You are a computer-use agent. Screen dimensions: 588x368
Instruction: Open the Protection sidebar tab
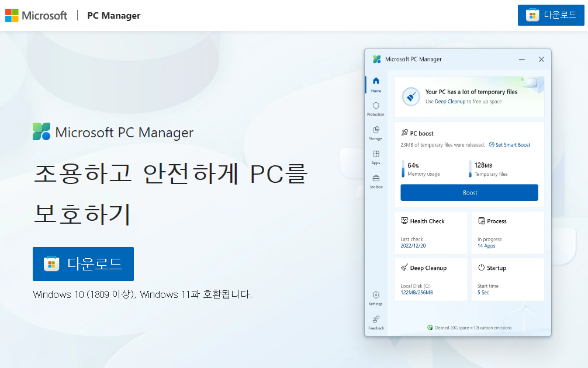(376, 109)
